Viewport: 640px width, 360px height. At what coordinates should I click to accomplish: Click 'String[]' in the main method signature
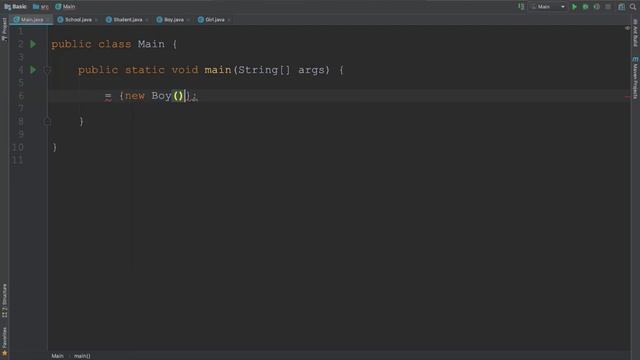click(264, 70)
